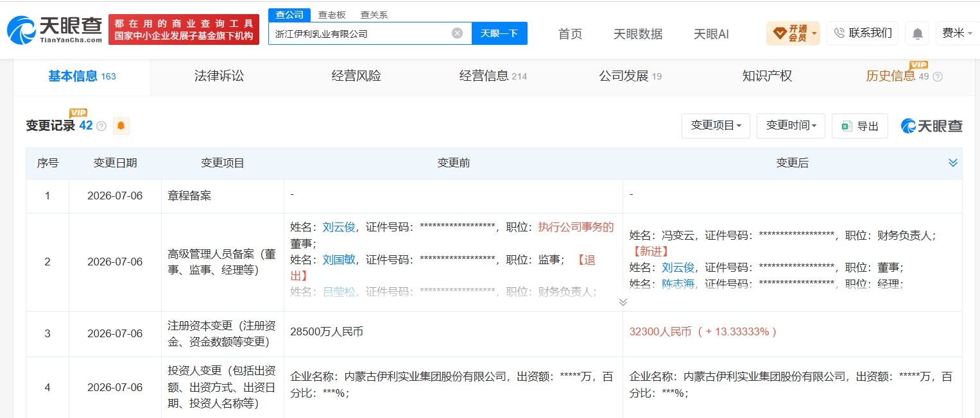Export records with the 导出 excel button
The height and width of the screenshot is (418, 980).
(859, 126)
